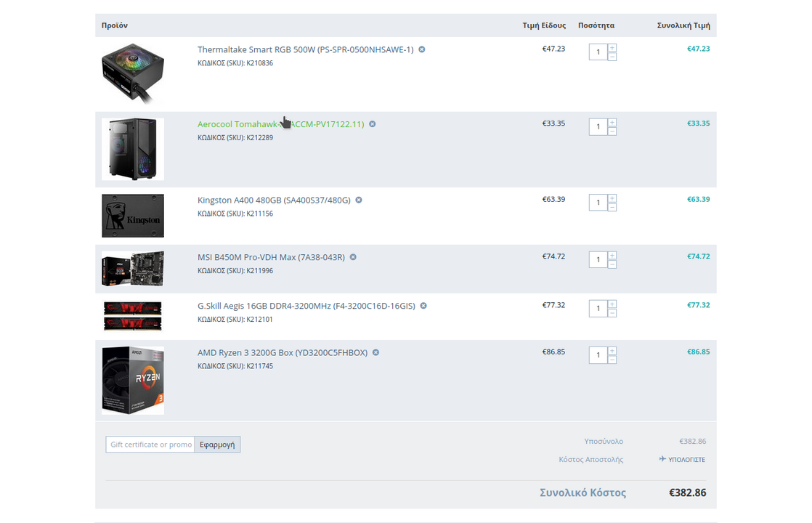Increase quantity of Kingston A400 SSD
This screenshot has width=812, height=523.
coord(612,198)
